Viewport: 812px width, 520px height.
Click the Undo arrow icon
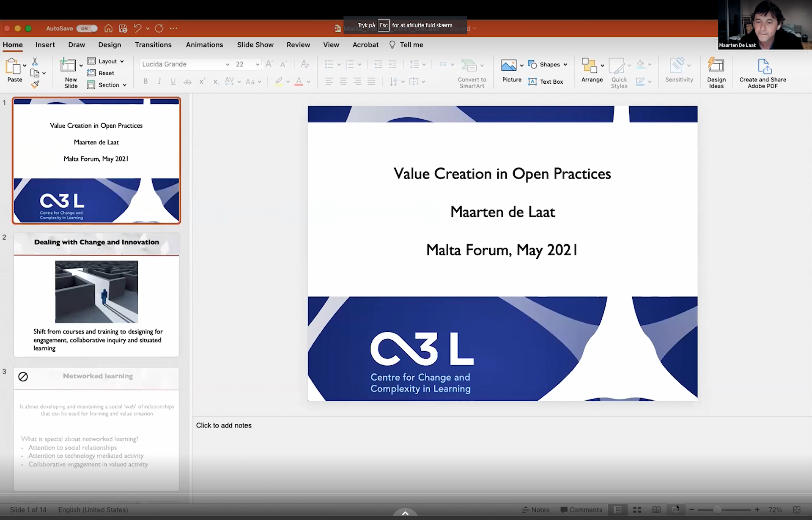tap(137, 28)
